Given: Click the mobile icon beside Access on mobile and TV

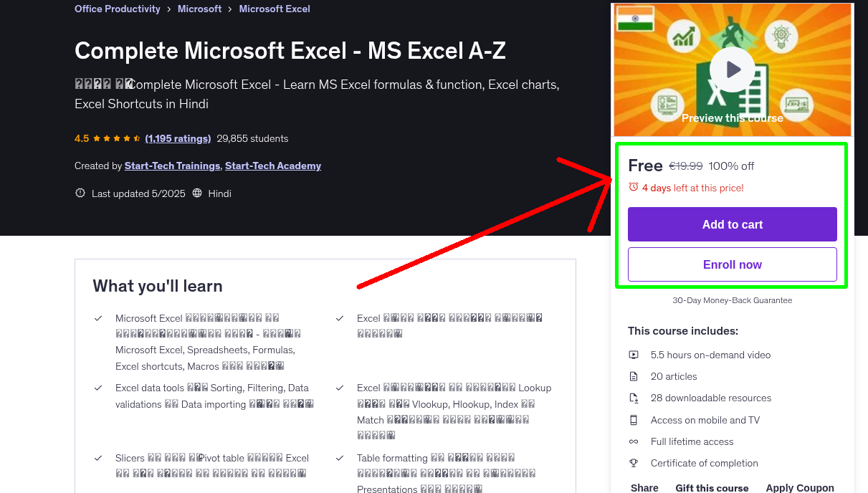Looking at the screenshot, I should click(x=634, y=420).
